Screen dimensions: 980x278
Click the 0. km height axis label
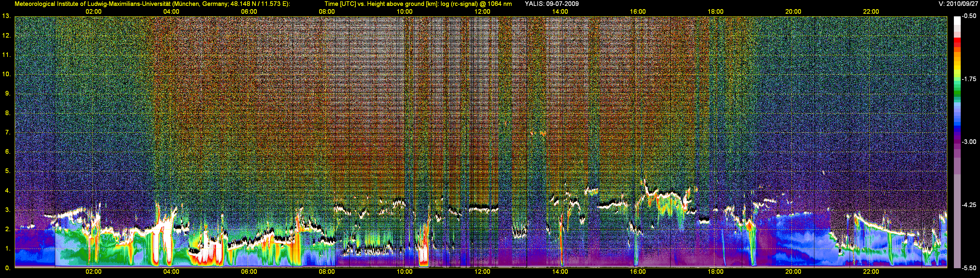click(x=8, y=268)
